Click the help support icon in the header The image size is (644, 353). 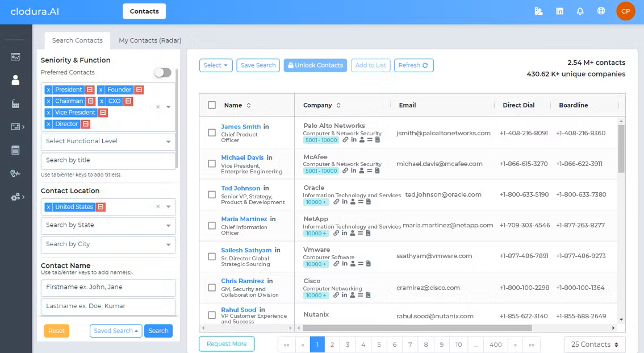(x=601, y=11)
